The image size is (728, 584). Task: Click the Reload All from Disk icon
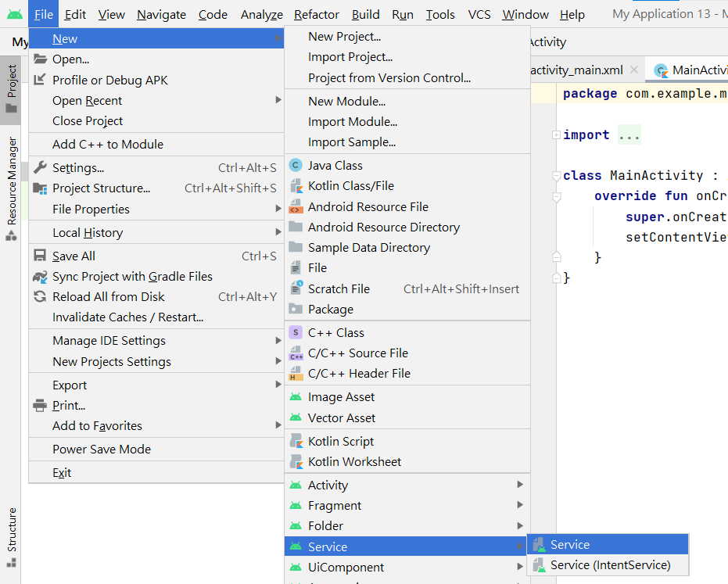41,296
